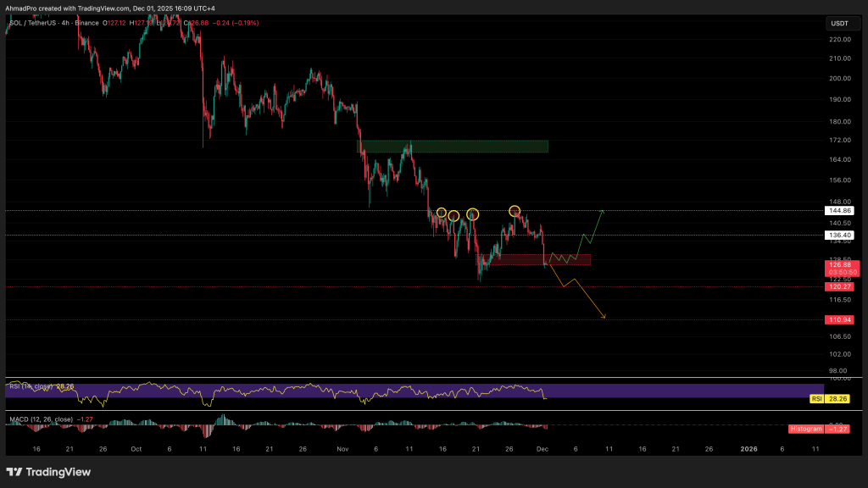Click the current price 126.88 label

(841, 264)
